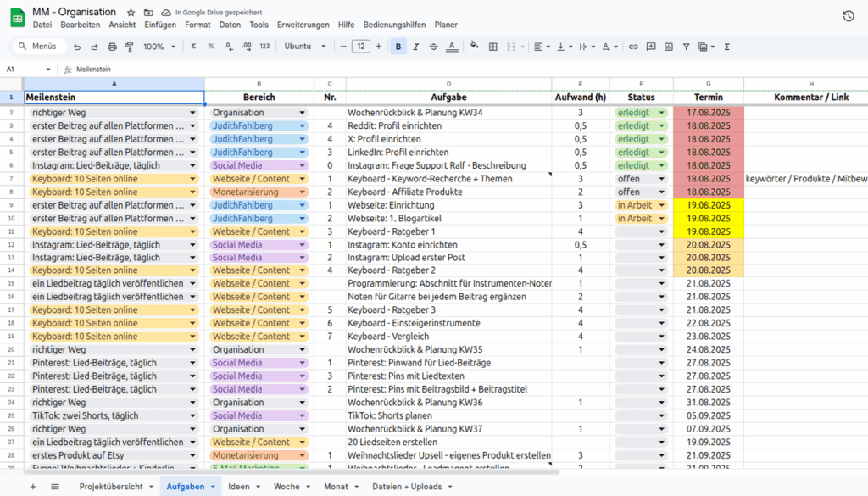The width and height of the screenshot is (868, 496).
Task: Open the Functions (Σ) icon
Action: (728, 47)
